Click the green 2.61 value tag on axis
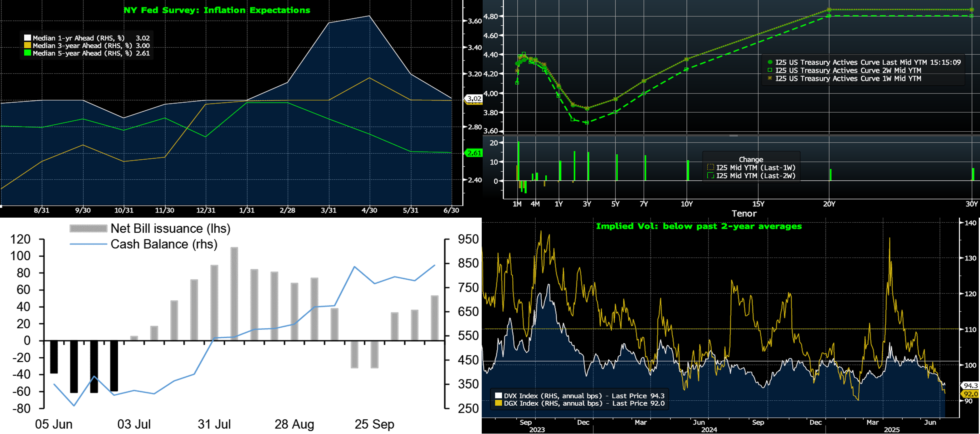980x434 pixels. (x=474, y=153)
